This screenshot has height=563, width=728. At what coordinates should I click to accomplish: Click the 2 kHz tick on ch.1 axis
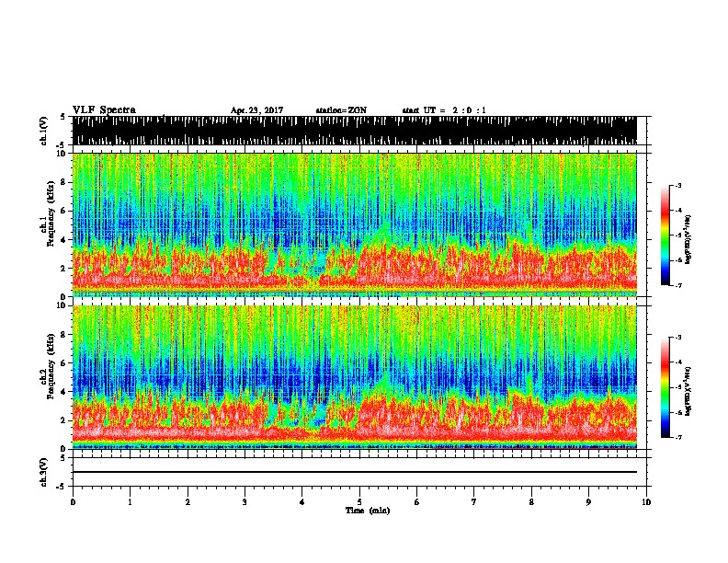(64, 268)
